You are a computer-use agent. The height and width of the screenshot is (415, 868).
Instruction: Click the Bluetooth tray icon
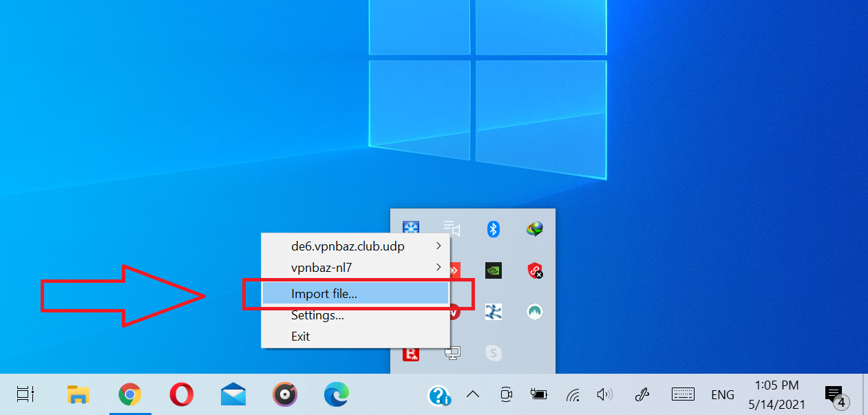tap(493, 229)
